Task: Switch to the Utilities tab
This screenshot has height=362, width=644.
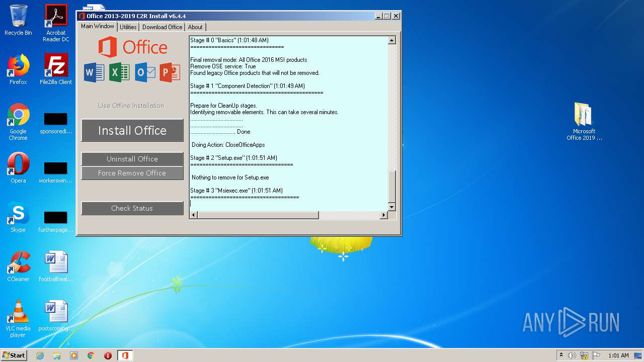Action: click(x=128, y=27)
